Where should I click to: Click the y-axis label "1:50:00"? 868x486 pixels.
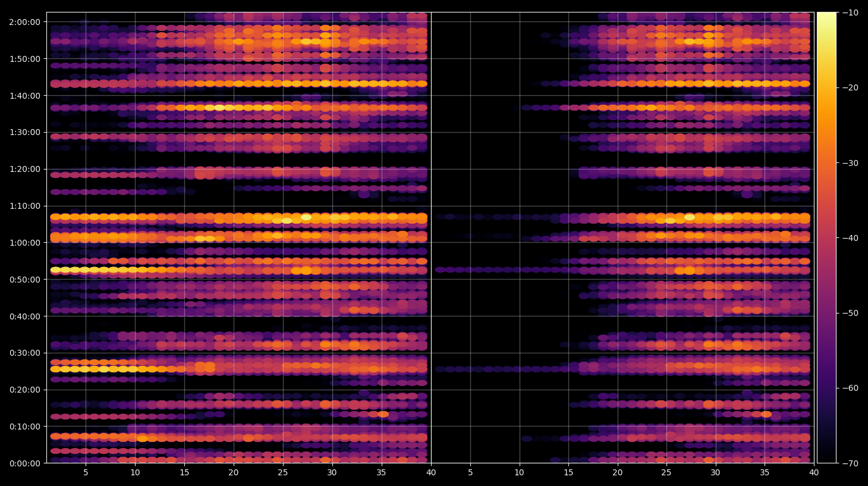point(25,59)
